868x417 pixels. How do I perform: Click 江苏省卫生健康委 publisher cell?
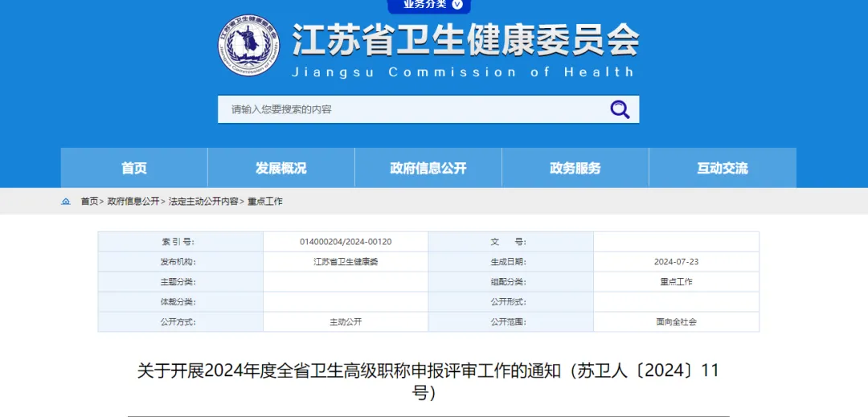[x=346, y=262]
